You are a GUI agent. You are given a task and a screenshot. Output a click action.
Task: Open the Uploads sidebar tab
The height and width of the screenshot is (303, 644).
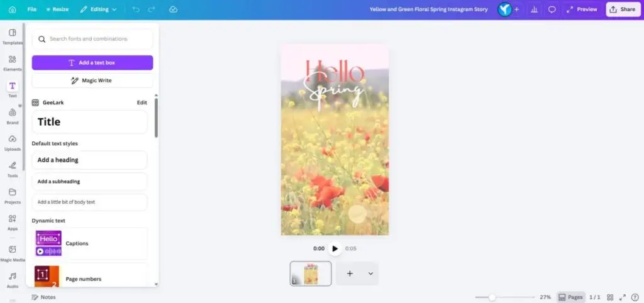tap(13, 143)
